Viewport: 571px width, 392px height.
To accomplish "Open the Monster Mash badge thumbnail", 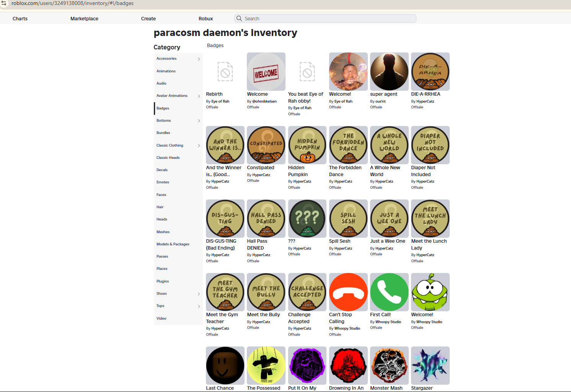I will (x=389, y=366).
